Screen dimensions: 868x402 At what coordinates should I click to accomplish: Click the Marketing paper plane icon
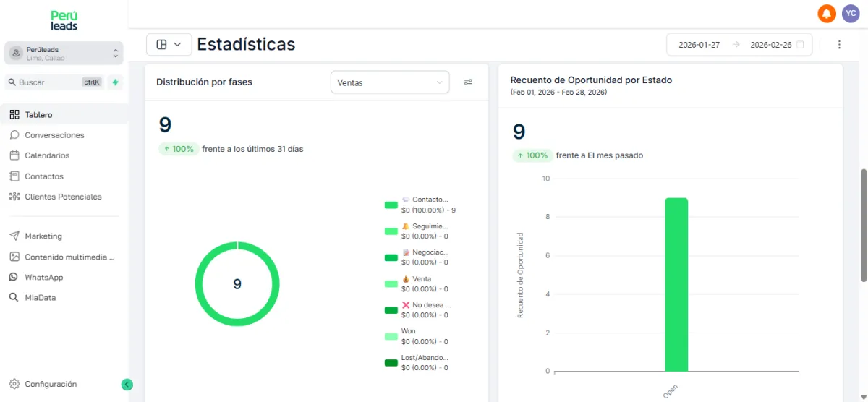click(14, 236)
